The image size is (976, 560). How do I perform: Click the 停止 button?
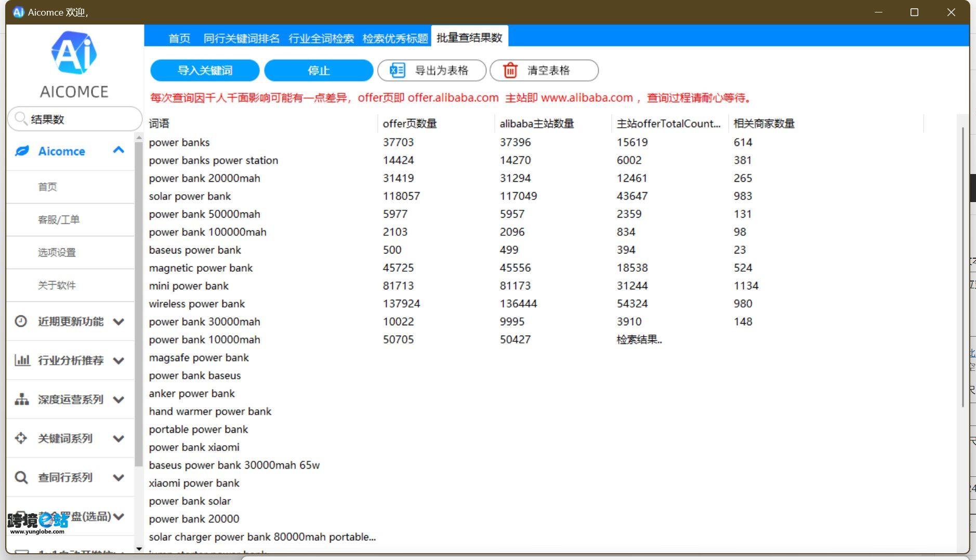pos(319,70)
